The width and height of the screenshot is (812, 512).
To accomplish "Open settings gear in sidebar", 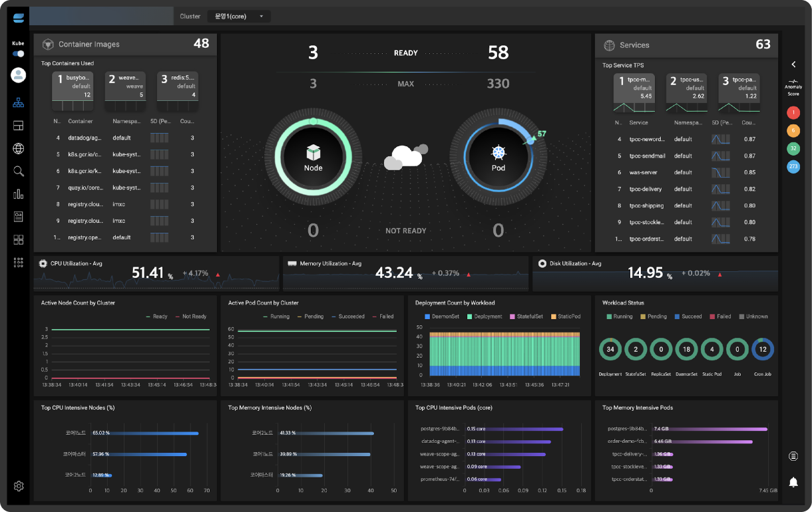I will [19, 486].
